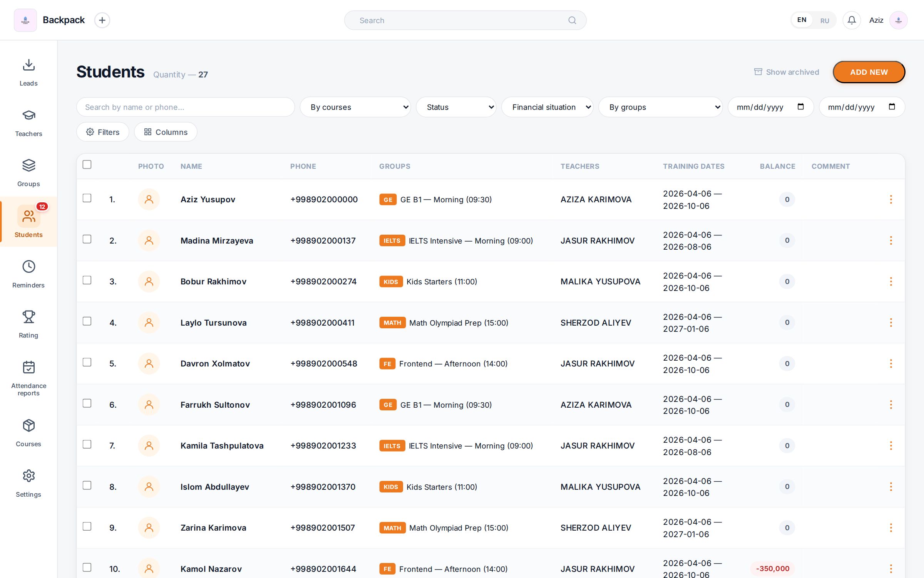This screenshot has width=924, height=578.
Task: Click the magnifier icon in top search
Action: (x=572, y=20)
